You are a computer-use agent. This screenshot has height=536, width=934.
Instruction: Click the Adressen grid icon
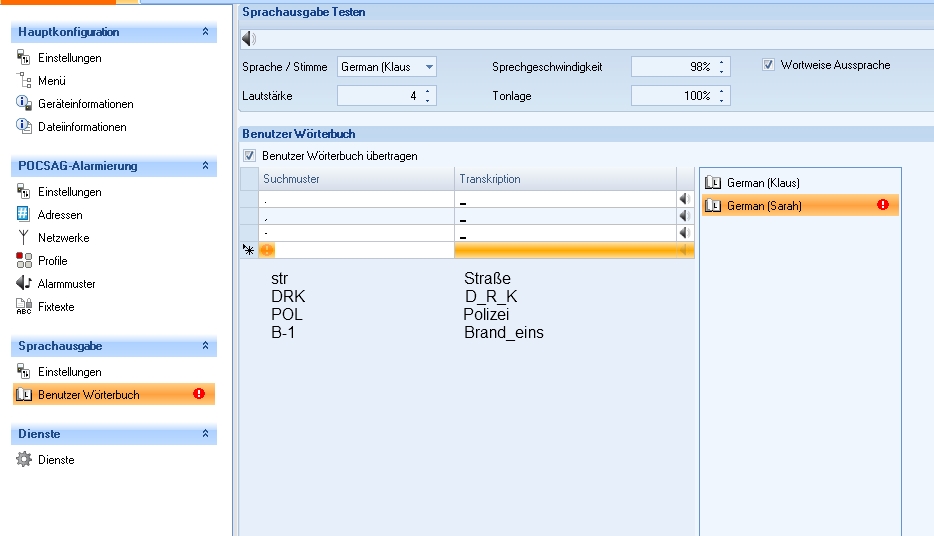(x=25, y=215)
